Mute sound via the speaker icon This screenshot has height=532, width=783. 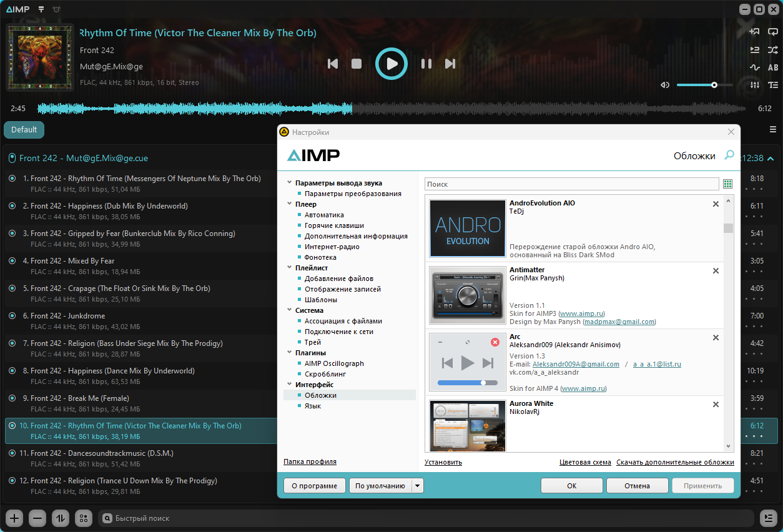click(x=665, y=85)
